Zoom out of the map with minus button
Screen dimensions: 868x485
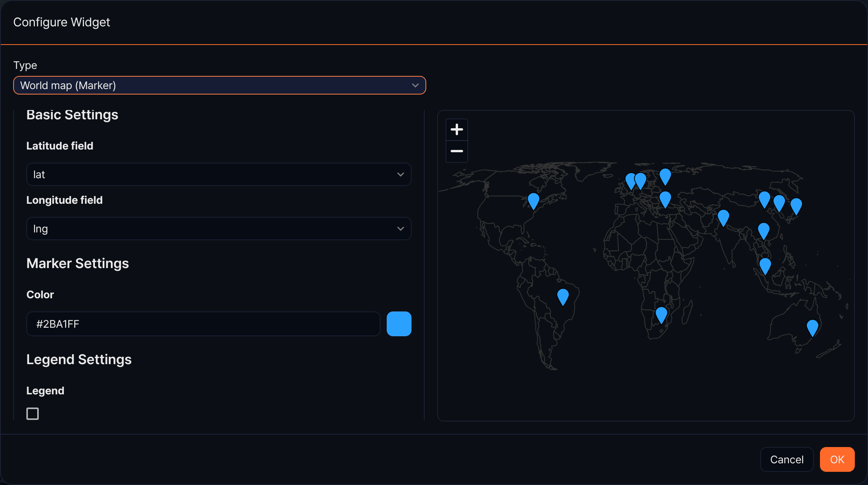pos(457,151)
